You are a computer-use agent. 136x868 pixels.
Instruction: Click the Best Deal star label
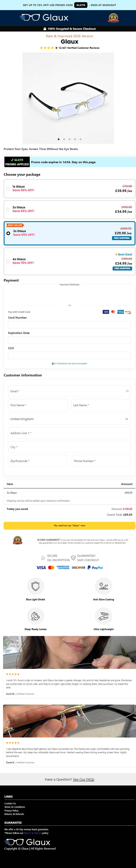tap(124, 254)
